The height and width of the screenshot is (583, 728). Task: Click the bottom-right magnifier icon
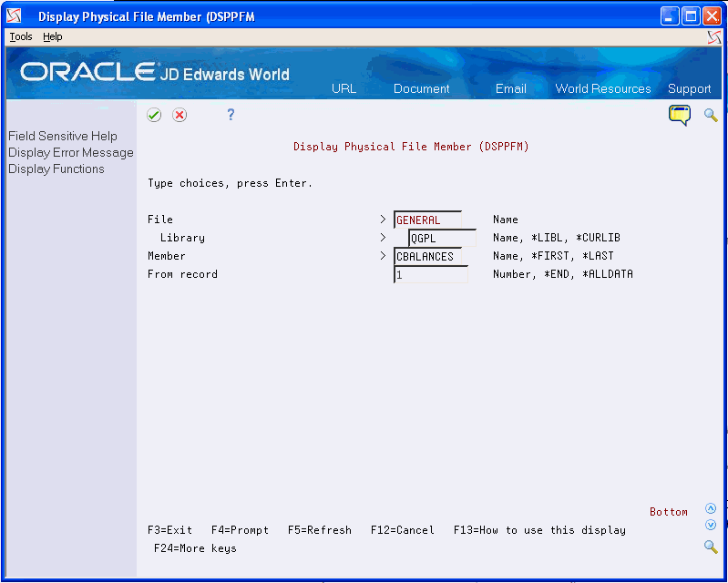711,547
